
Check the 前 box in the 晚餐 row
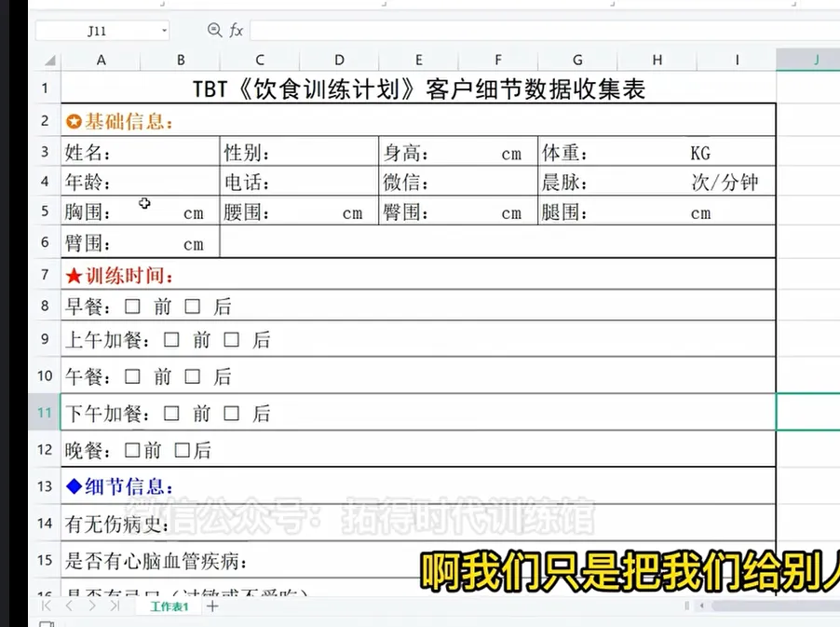point(133,450)
